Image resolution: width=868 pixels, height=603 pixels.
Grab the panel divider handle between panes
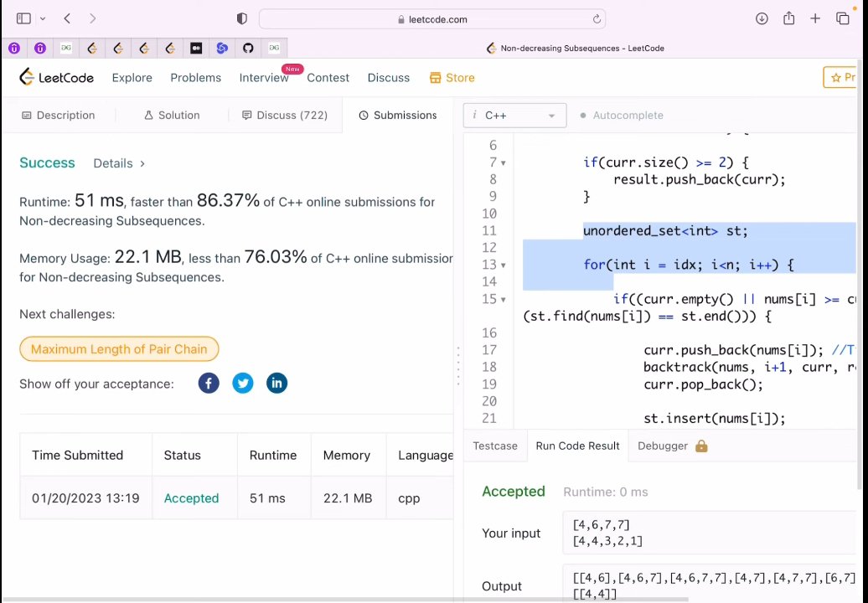(458, 365)
